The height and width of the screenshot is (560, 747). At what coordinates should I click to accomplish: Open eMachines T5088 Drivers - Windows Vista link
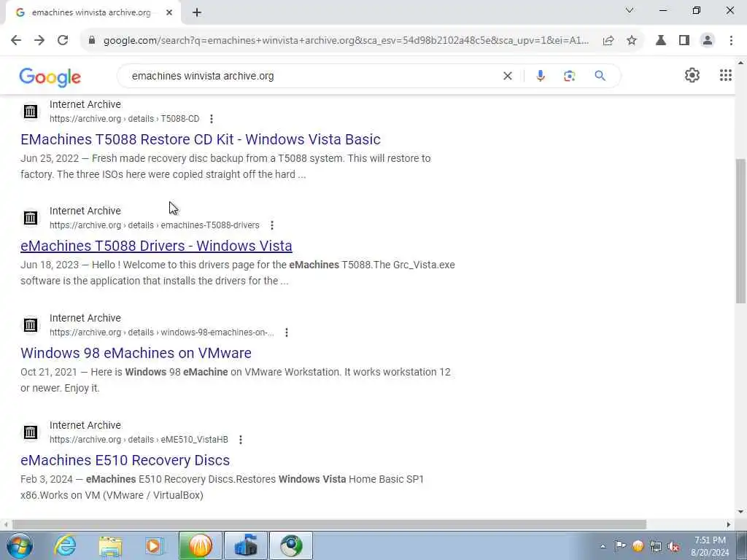coord(156,246)
